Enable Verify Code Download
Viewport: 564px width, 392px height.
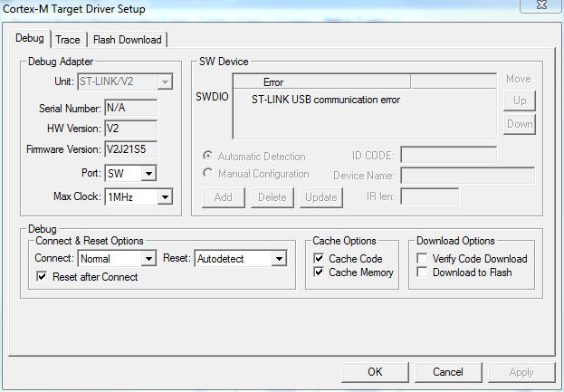(423, 258)
